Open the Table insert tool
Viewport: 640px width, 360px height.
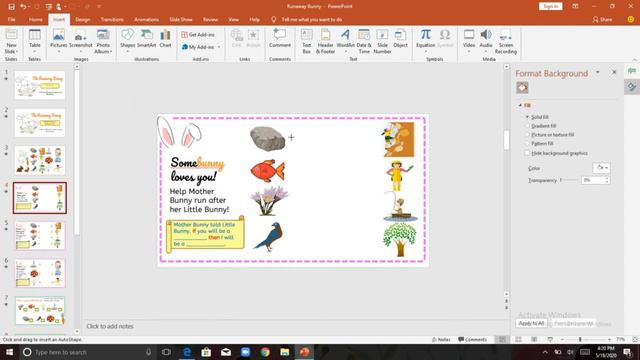pyautogui.click(x=35, y=41)
